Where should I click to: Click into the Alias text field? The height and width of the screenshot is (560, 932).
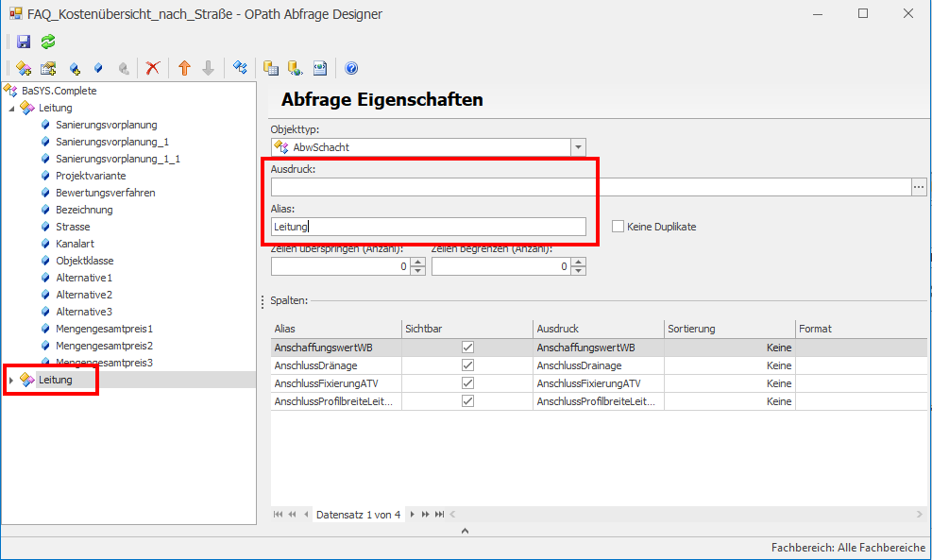(x=428, y=227)
